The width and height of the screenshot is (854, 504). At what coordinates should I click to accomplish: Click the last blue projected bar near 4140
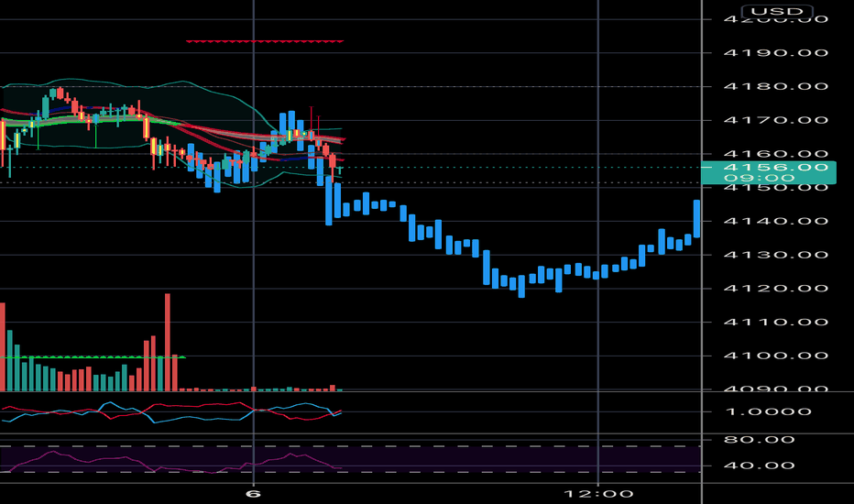696,218
